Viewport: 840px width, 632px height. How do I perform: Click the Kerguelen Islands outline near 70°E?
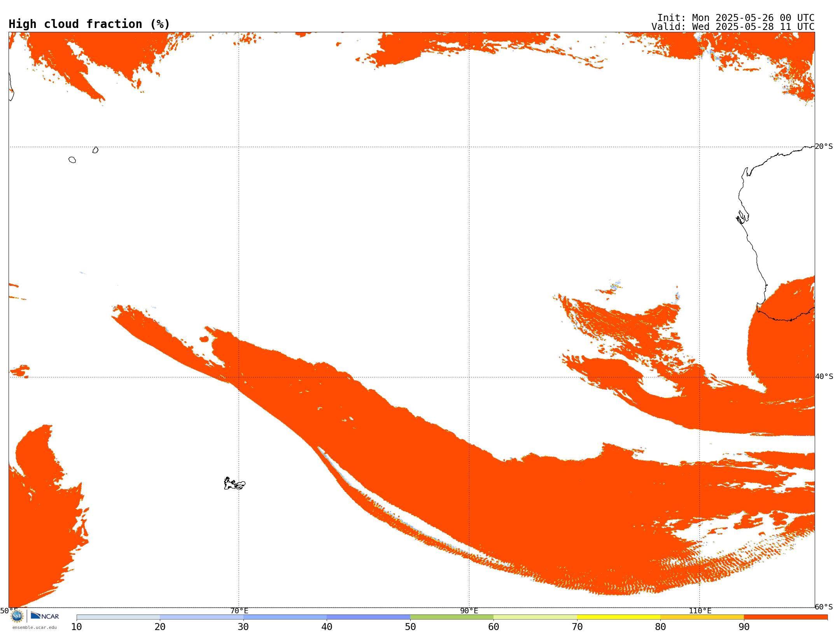(x=234, y=484)
